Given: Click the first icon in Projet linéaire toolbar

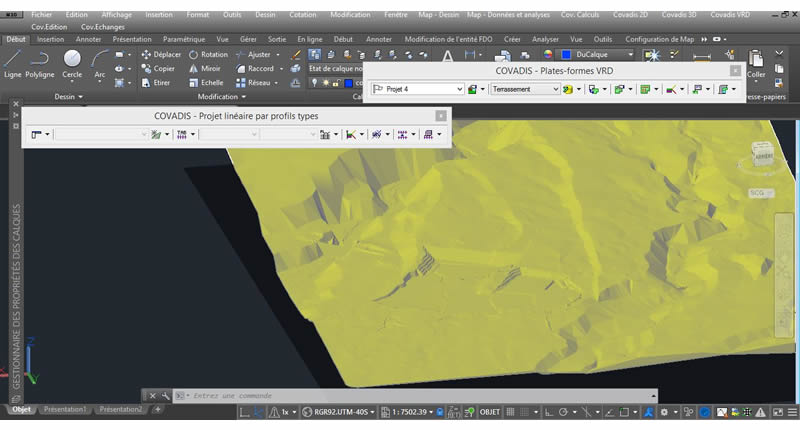Looking at the screenshot, I should point(36,135).
